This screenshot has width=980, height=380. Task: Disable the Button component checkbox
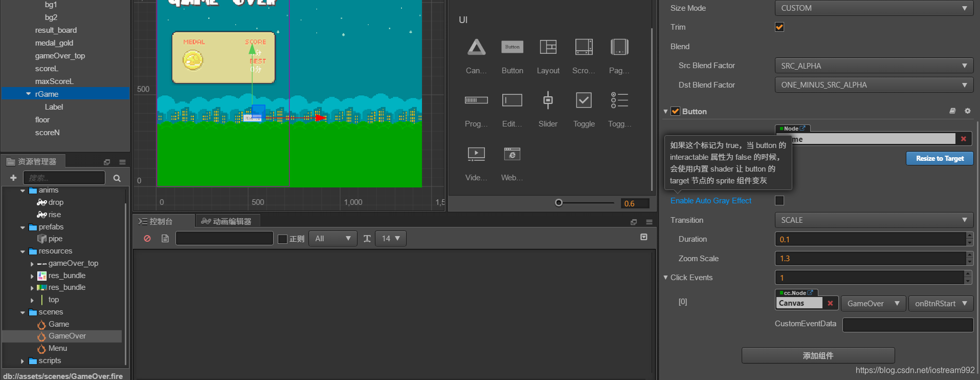676,111
